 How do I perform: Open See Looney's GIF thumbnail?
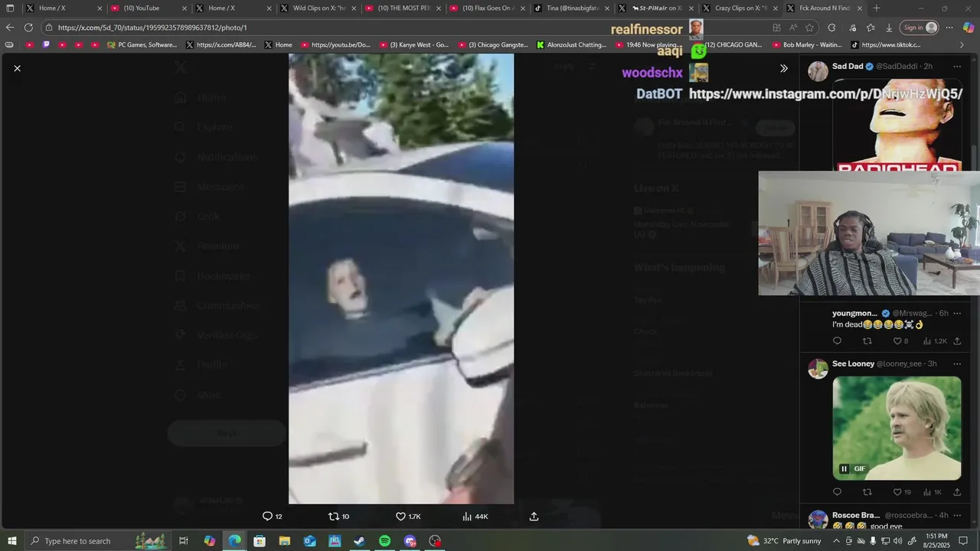click(x=897, y=428)
